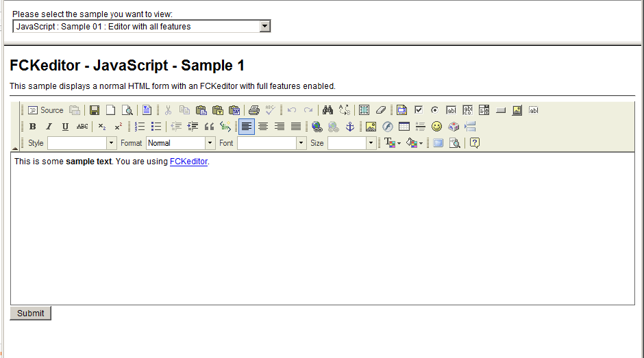The image size is (644, 358).
Task: Click Remove Format eraser icon
Action: coord(380,110)
